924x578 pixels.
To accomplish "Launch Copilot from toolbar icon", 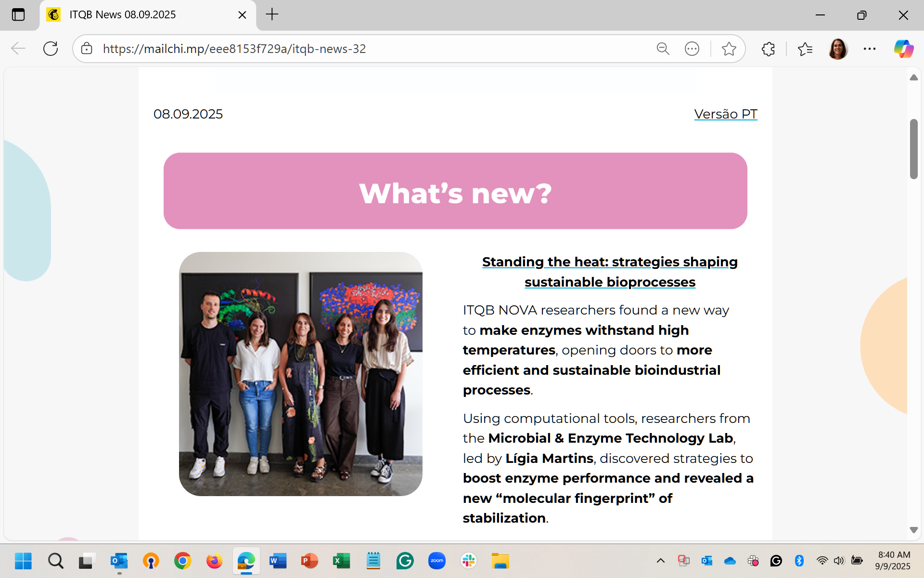I will 903,49.
